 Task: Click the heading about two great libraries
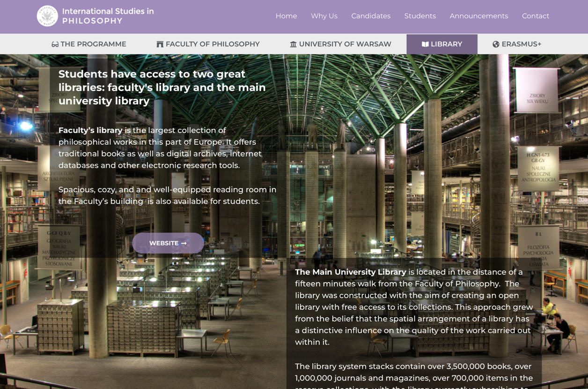click(162, 88)
